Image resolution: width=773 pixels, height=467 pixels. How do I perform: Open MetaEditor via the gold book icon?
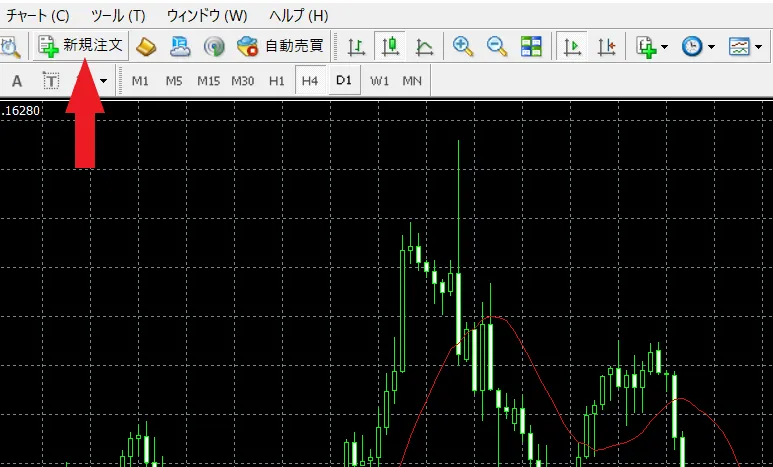tap(146, 46)
